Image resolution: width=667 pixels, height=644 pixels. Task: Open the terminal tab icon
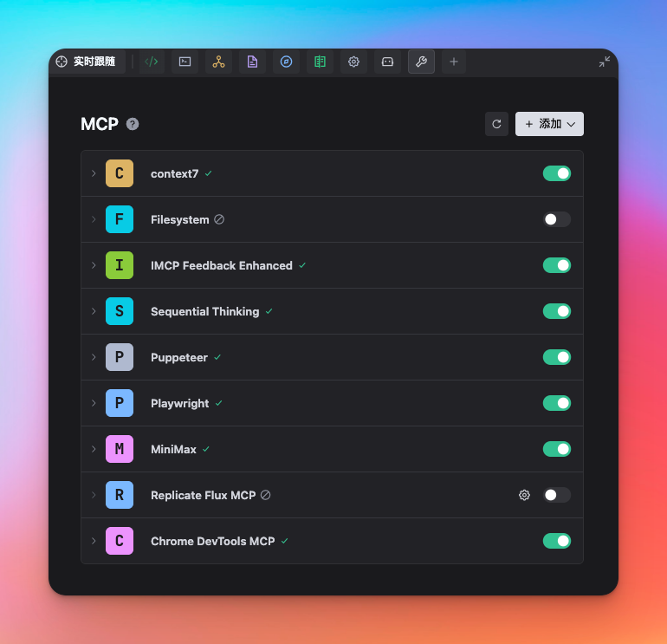[x=185, y=62]
